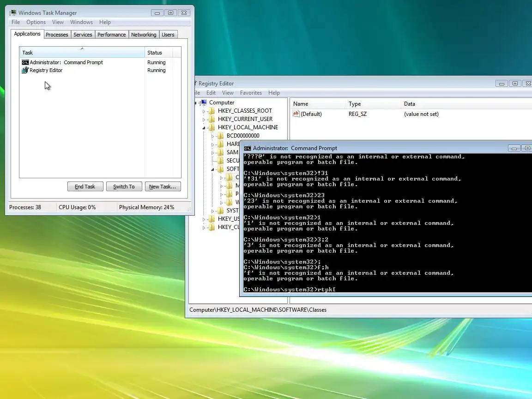
Task: Select the Administrator: Command Prompt task row
Action: tap(100, 62)
